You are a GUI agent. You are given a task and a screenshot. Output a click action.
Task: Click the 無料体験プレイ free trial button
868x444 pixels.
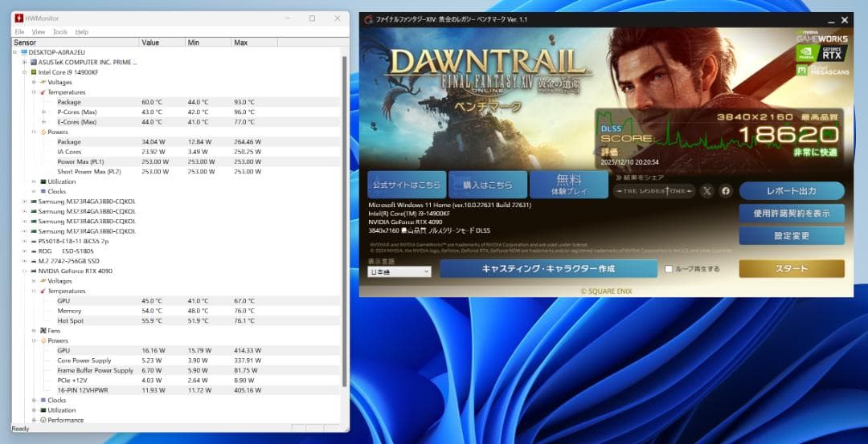tap(568, 185)
